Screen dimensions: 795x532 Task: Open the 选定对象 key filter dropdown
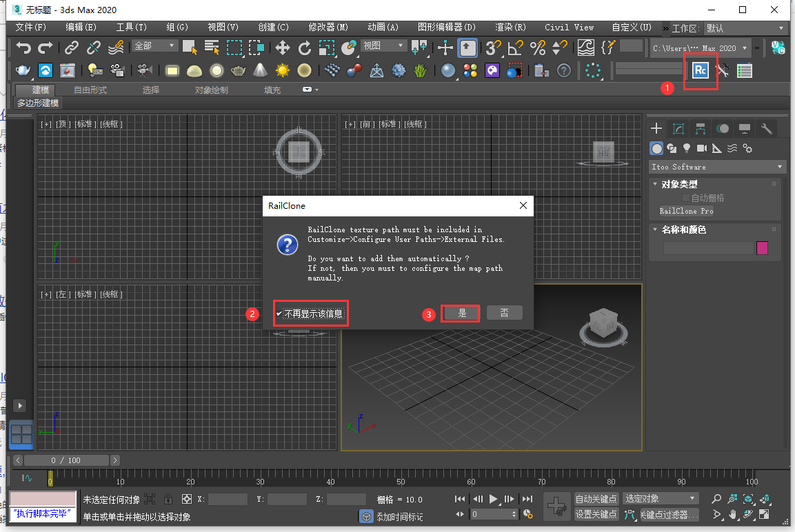click(660, 498)
